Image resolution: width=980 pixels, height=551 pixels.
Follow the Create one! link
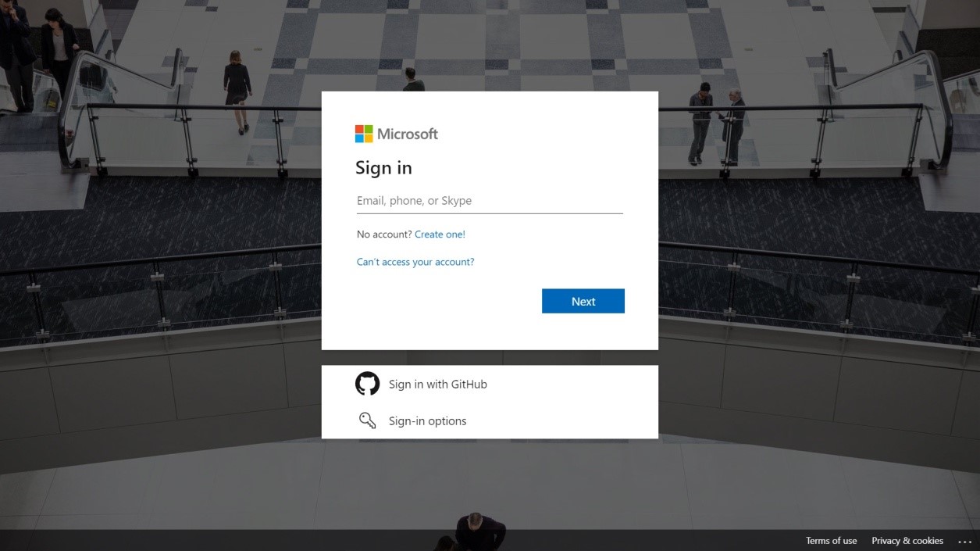pyautogui.click(x=440, y=234)
